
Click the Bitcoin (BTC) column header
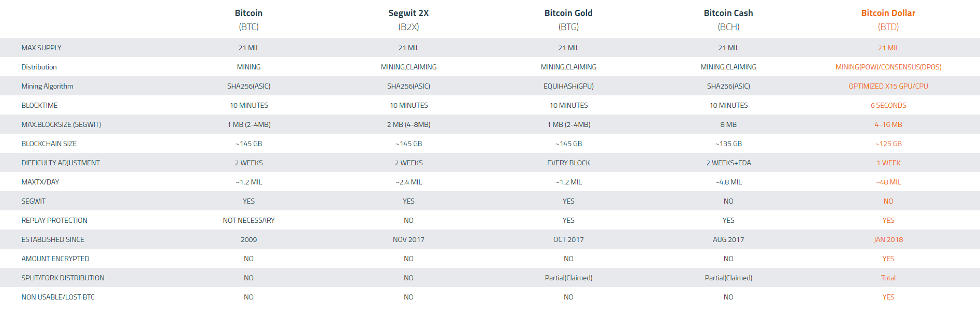tap(248, 20)
